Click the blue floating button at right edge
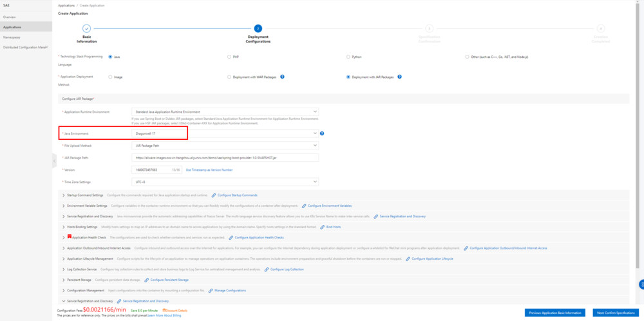 click(641, 284)
